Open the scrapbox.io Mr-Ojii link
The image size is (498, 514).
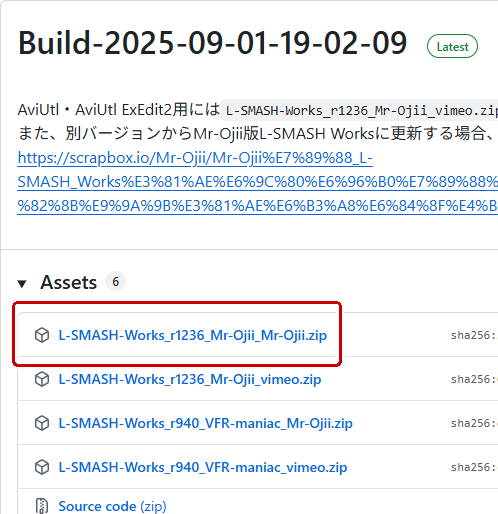tap(257, 182)
